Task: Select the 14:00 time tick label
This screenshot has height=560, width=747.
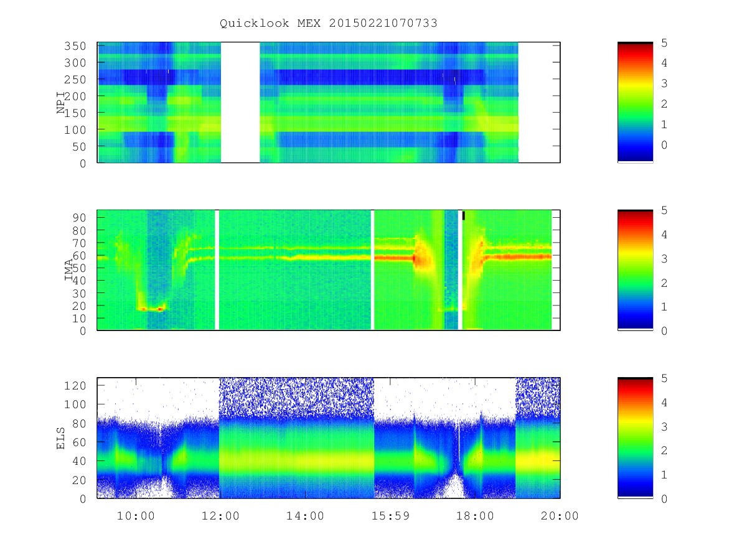Action: [x=306, y=515]
